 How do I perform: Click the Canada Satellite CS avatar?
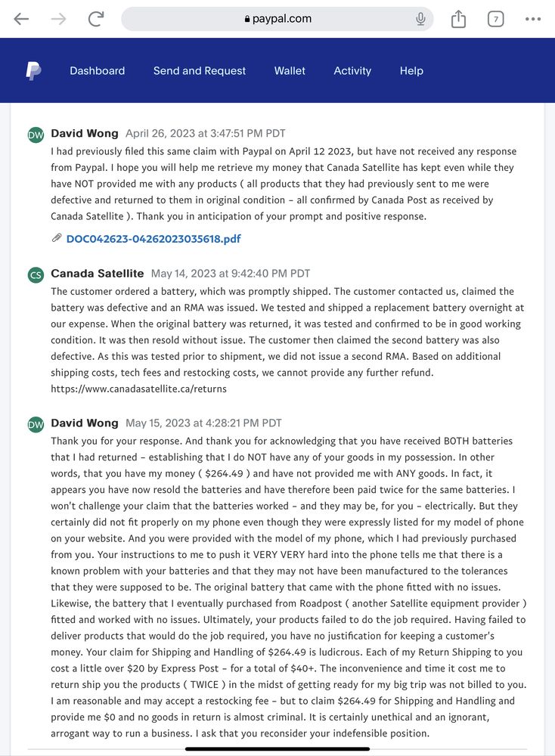tap(36, 275)
